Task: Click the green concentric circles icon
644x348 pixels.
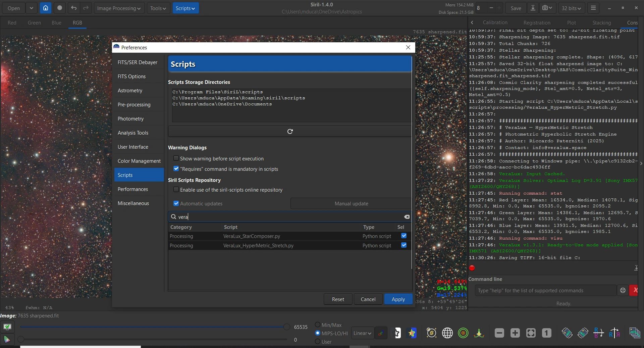Action: coord(463,333)
